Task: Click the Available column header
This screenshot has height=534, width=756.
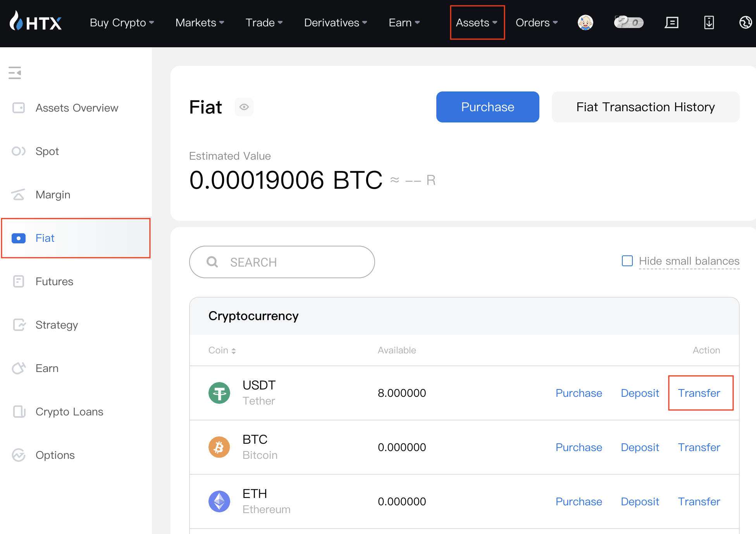Action: [397, 350]
